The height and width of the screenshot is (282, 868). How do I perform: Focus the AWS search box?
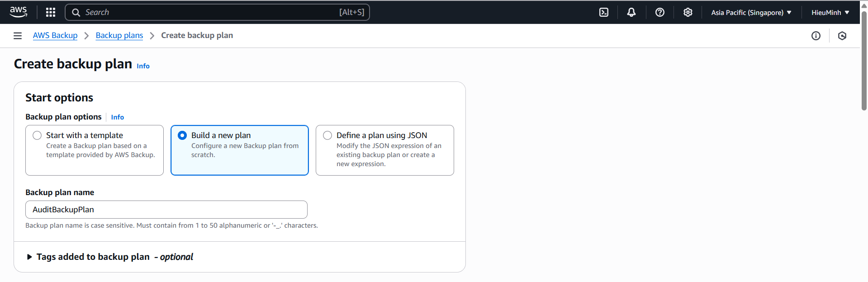click(x=217, y=12)
